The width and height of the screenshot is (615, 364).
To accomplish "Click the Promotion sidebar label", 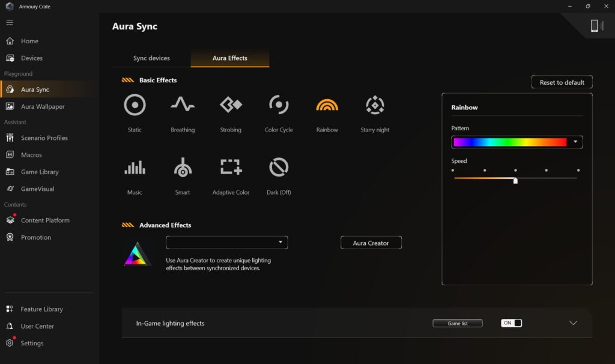I will tap(36, 237).
